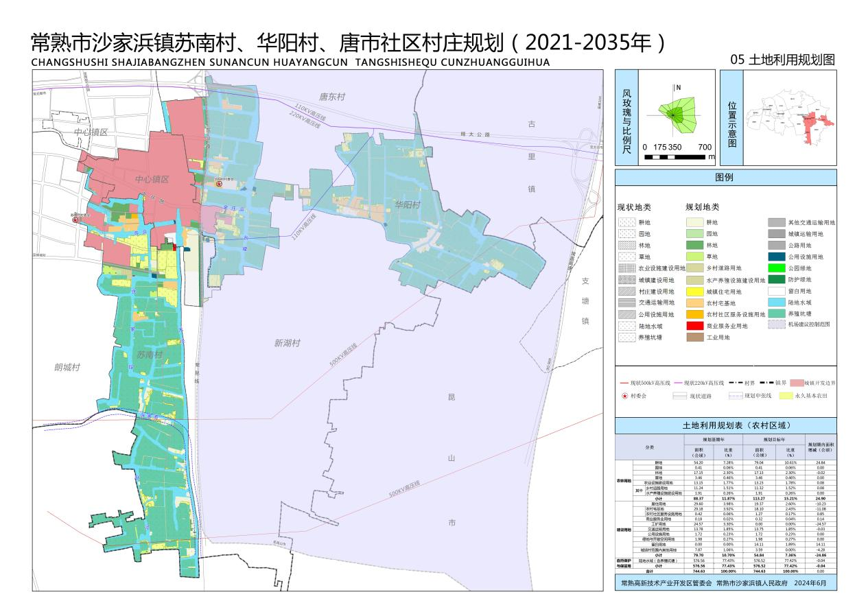The width and height of the screenshot is (868, 614).
Task: Open the 位置示意图 location overview map
Action: click(x=790, y=119)
